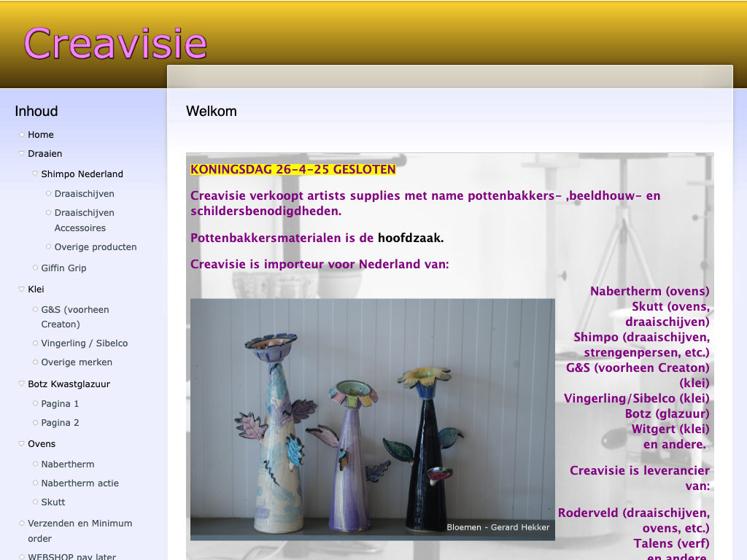Open the Nabertherm actie page

tap(80, 483)
